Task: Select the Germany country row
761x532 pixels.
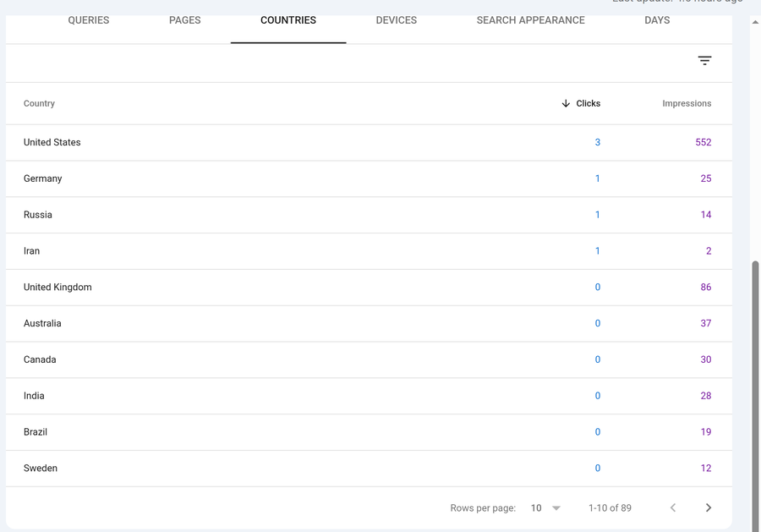Action: (x=369, y=178)
